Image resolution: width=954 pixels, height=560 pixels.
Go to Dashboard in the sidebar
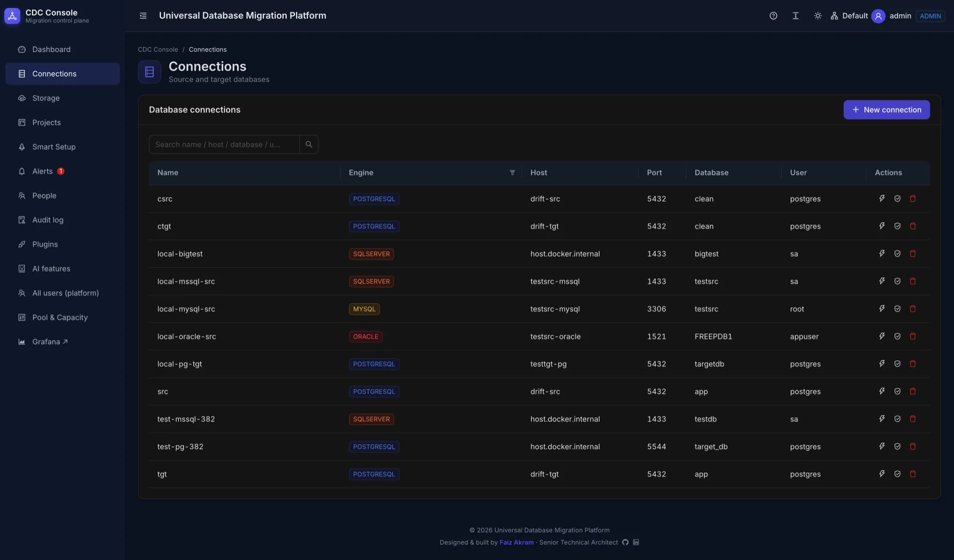[62, 50]
